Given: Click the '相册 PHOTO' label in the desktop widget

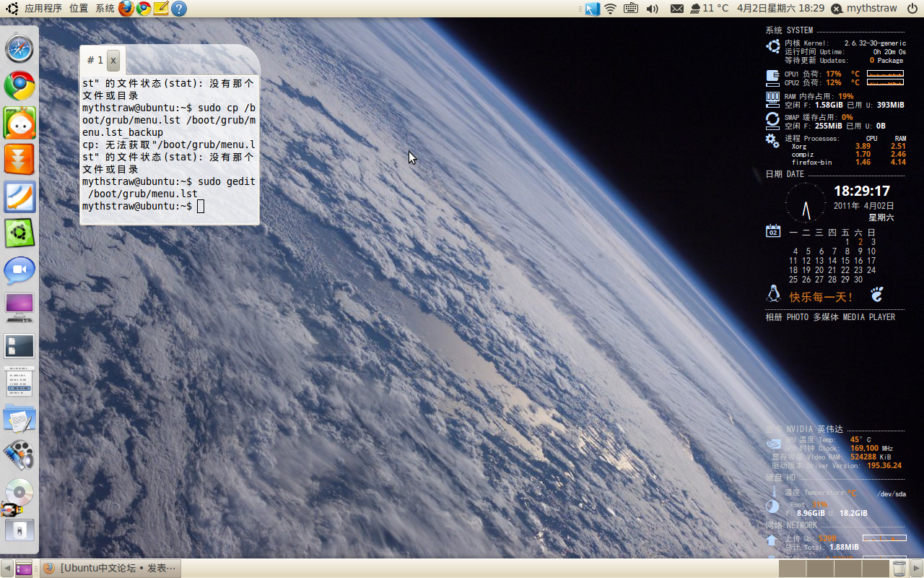Looking at the screenshot, I should 787,317.
